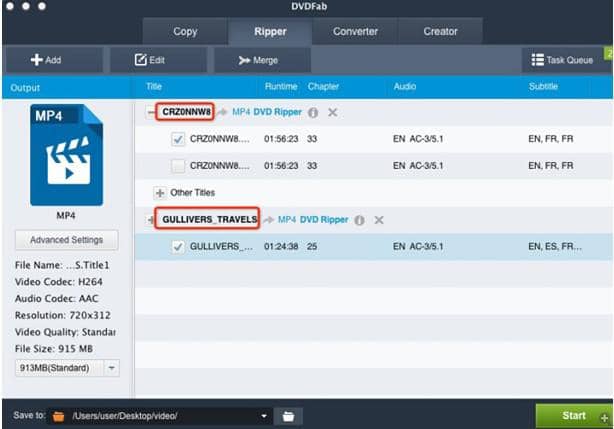
Task: Check the second CRZ0NNW8 title checkbox
Action: [178, 166]
